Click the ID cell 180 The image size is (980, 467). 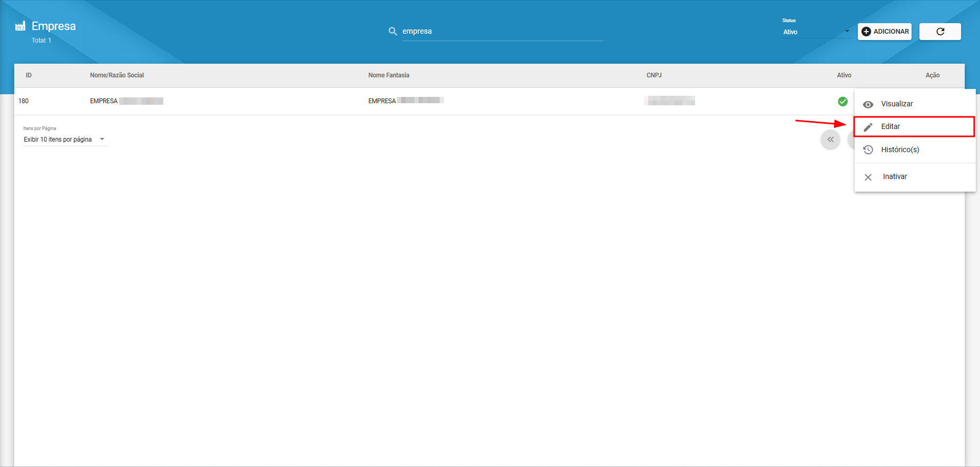pyautogui.click(x=24, y=101)
